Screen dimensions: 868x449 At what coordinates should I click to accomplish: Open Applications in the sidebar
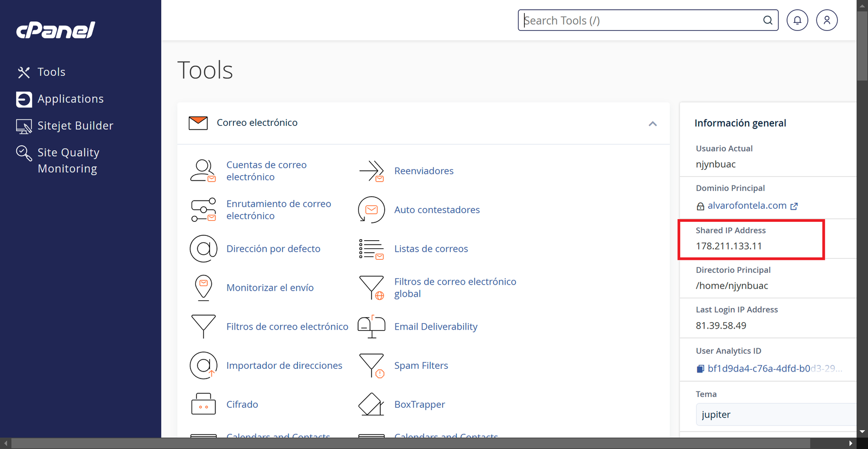(x=71, y=99)
